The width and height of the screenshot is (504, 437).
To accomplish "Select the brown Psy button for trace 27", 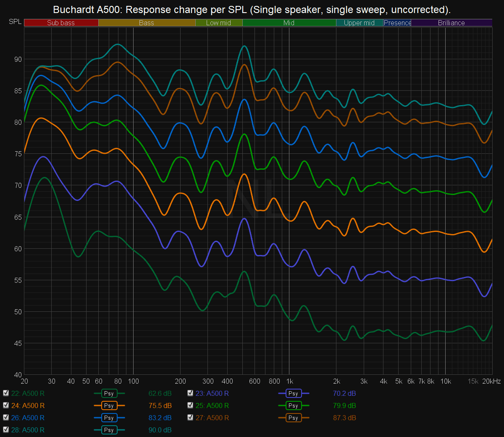I will click(x=294, y=418).
